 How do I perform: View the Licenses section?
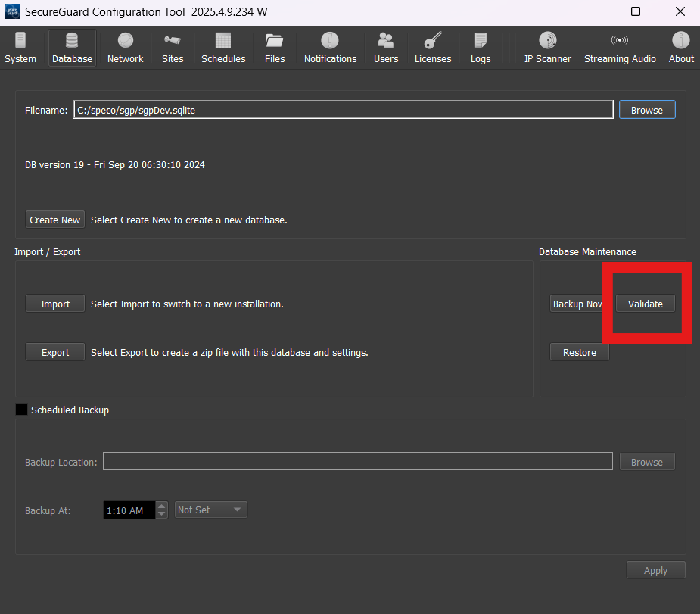[432, 47]
